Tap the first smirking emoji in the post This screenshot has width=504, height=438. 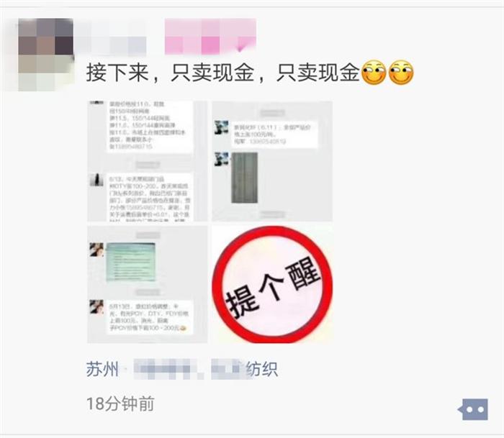(374, 73)
